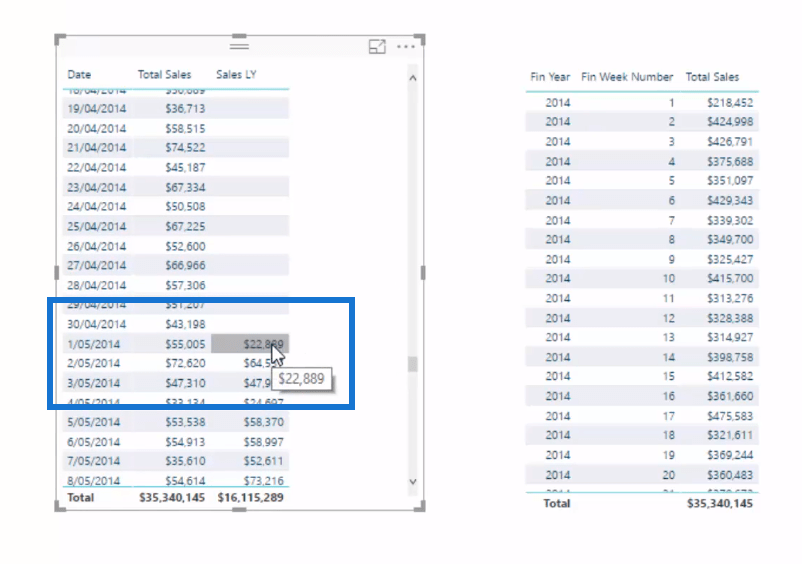Image resolution: width=802 pixels, height=564 pixels.
Task: Click Total Sales header in weekly table
Action: tap(712, 77)
